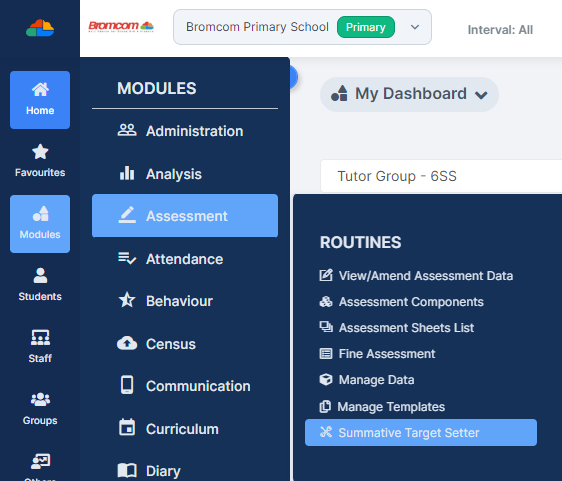Viewport: 562px width, 481px height.
Task: Click the Census cloud upload icon
Action: (x=127, y=343)
